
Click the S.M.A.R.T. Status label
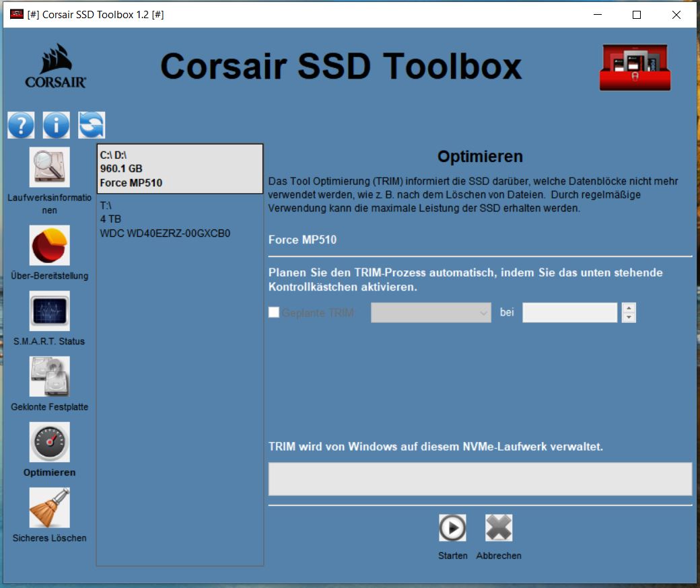49,341
